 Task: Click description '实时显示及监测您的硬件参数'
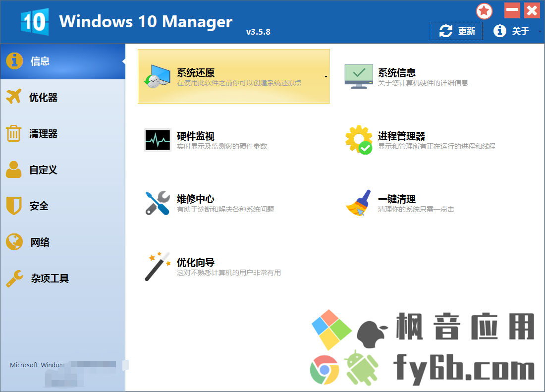point(222,146)
